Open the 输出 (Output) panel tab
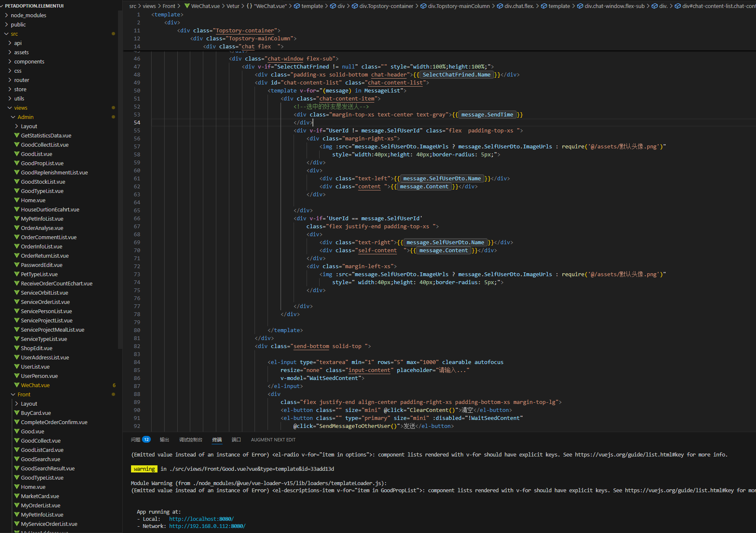This screenshot has width=756, height=533. pyautogui.click(x=164, y=440)
